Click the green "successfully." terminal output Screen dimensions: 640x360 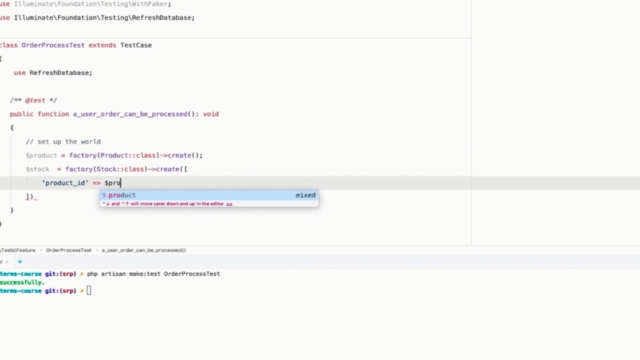coord(22,282)
